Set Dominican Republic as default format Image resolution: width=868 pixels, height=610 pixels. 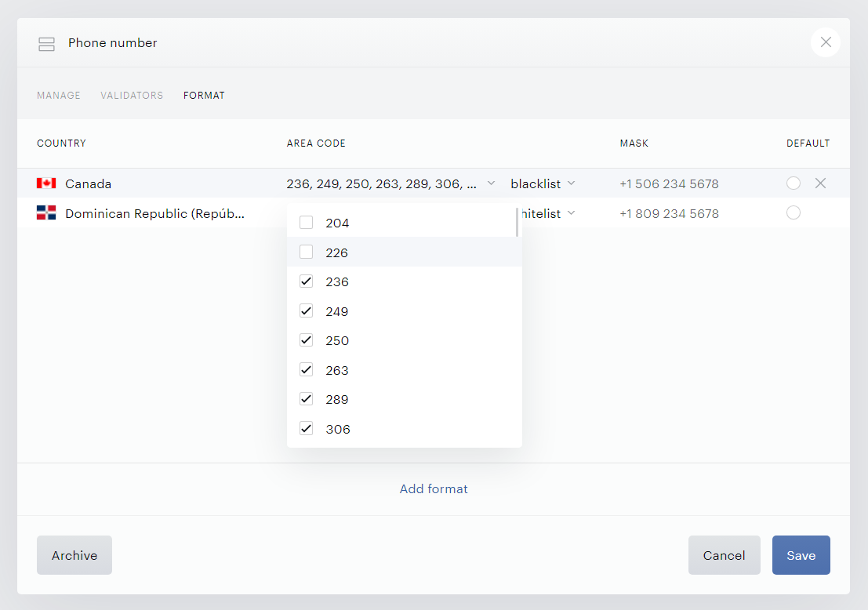click(x=794, y=212)
